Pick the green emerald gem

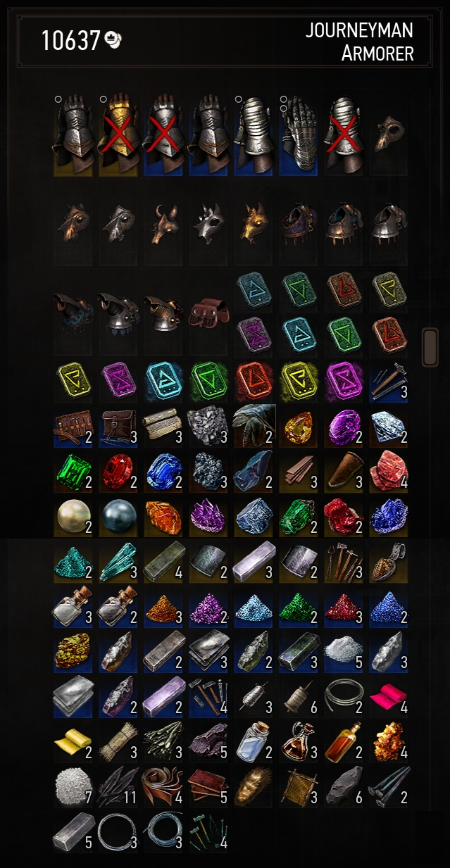point(73,472)
